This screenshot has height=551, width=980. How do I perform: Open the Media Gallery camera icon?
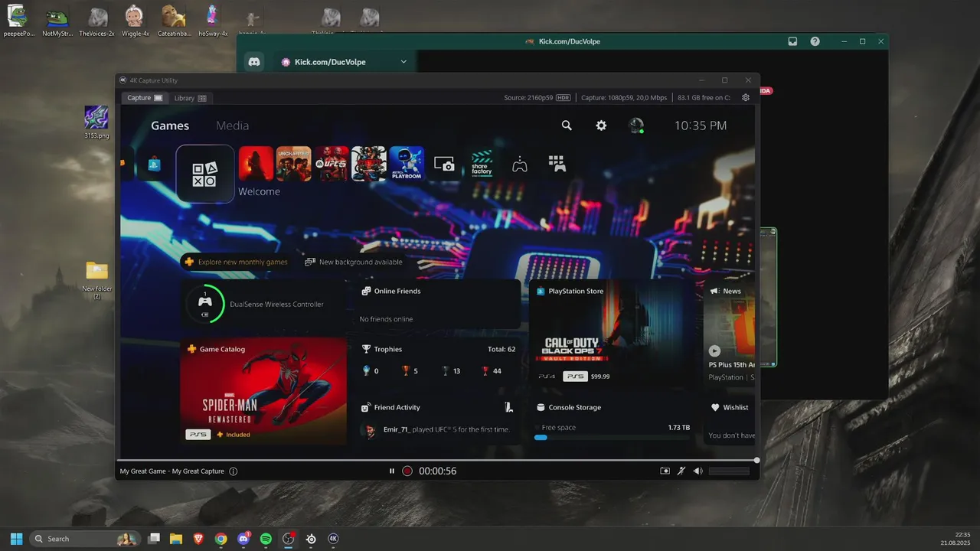(x=444, y=164)
